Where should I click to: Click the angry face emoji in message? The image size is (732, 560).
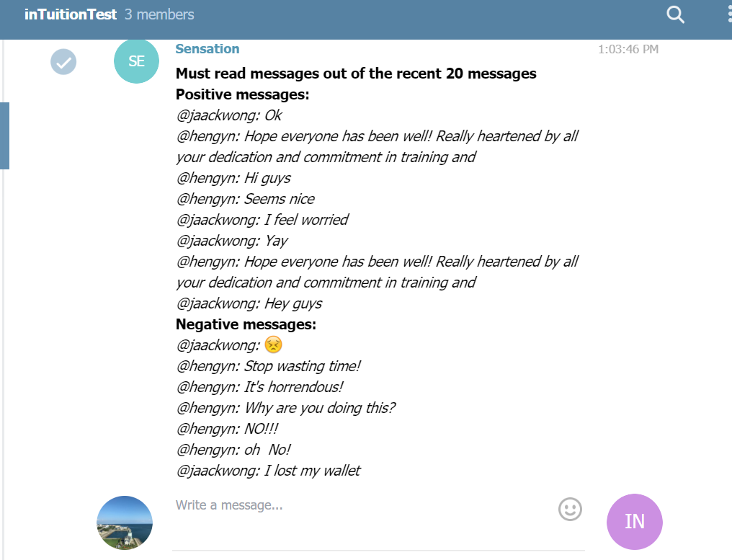pos(274,345)
